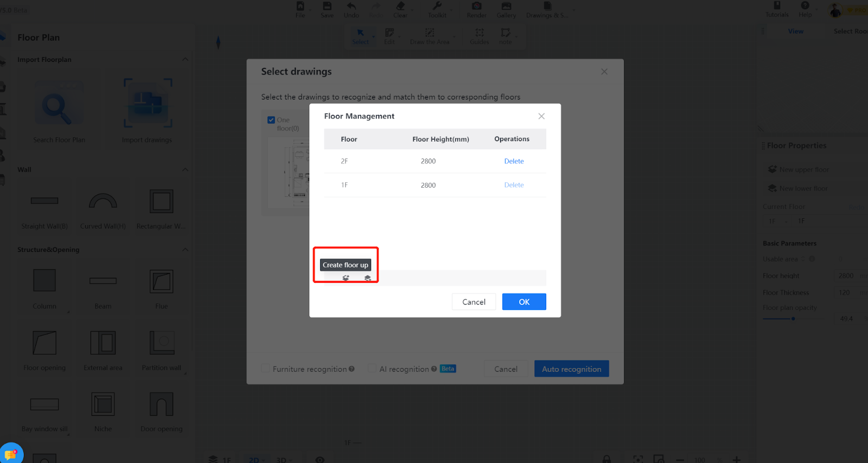868x463 pixels.
Task: Collapse the Import Floorplan section
Action: [185, 59]
